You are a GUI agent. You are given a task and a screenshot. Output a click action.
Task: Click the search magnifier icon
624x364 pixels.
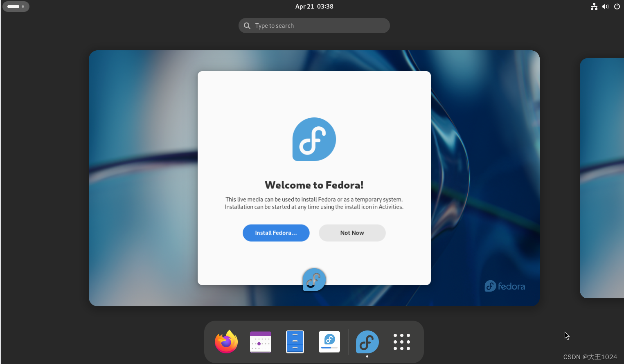coord(247,26)
